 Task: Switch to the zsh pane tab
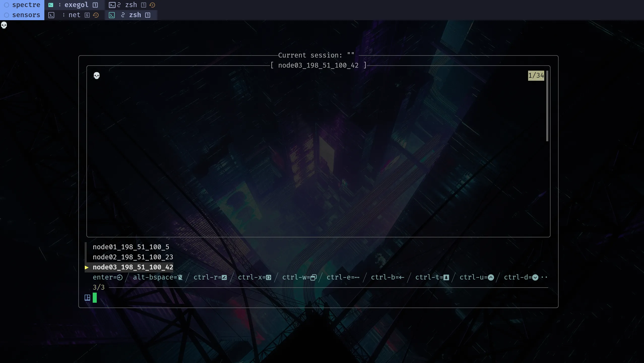point(135,15)
